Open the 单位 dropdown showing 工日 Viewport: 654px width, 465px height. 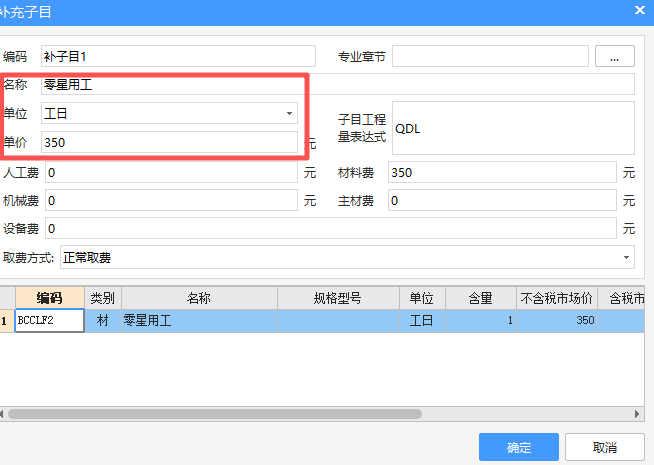(169, 113)
